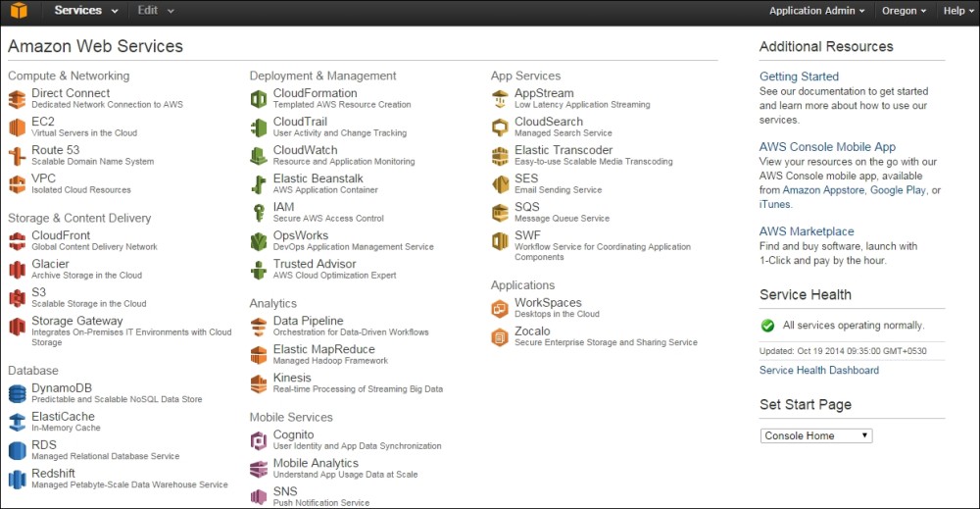This screenshot has width=980, height=509.
Task: Click the WorkSpaces application icon
Action: click(x=500, y=308)
